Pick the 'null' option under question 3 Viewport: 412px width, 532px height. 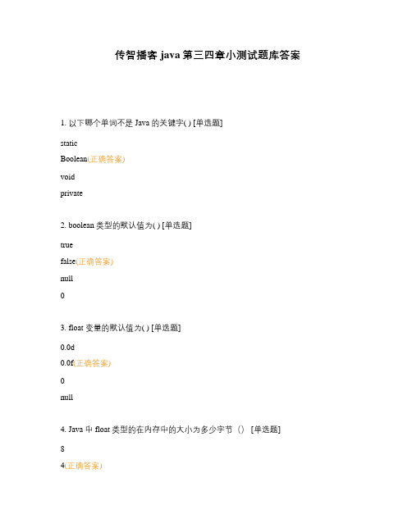[66, 398]
